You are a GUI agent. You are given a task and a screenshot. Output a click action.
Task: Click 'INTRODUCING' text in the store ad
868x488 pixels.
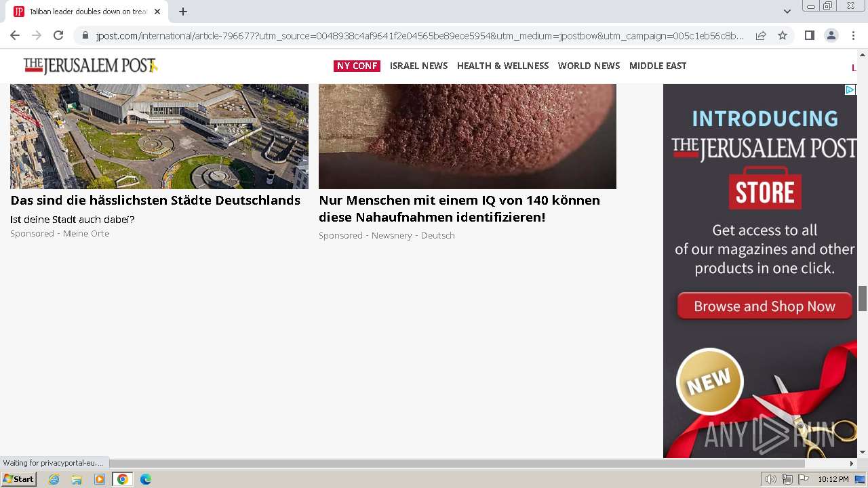pyautogui.click(x=765, y=119)
